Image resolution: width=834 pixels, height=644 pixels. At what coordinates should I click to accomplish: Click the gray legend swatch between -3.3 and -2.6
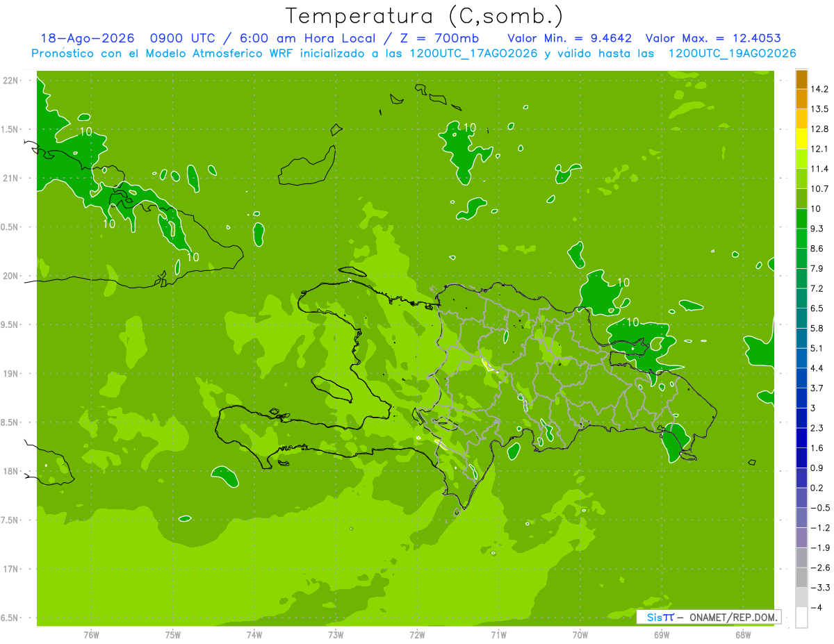pyautogui.click(x=801, y=578)
